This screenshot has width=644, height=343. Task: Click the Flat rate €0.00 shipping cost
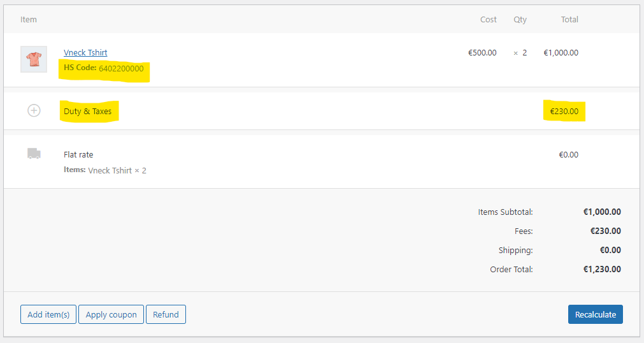(x=568, y=155)
